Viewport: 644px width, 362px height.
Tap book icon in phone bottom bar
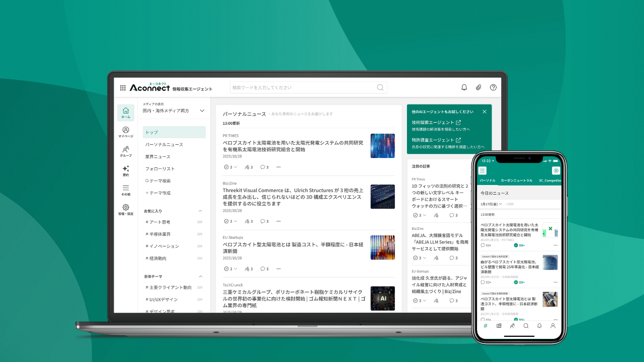499,326
